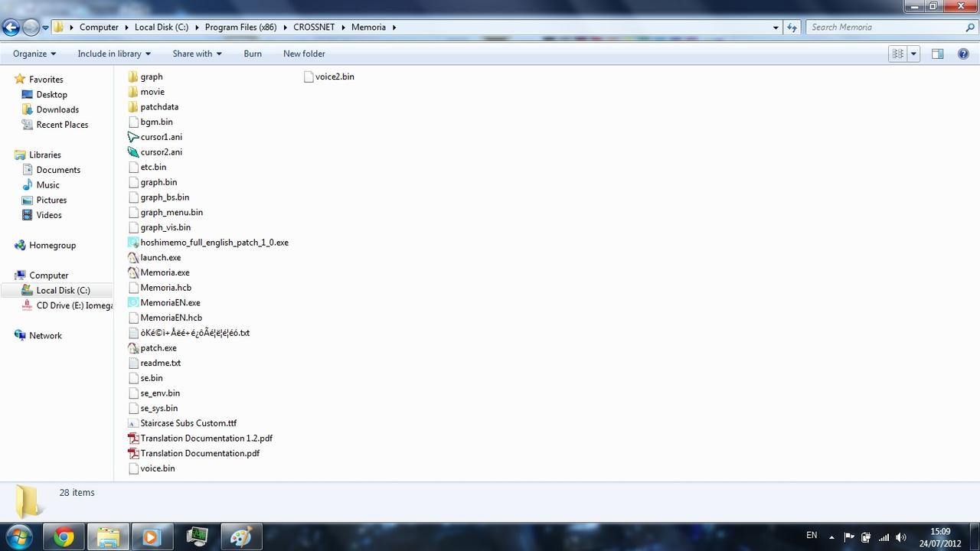Open the Organize dropdown menu
Viewport: 980px width, 551px height.
coord(34,54)
